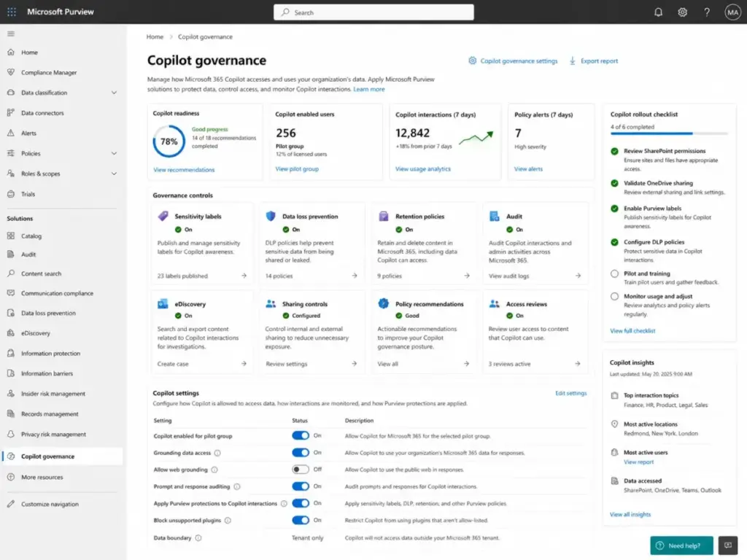This screenshot has width=747, height=560.
Task: Click the Sensitivity labels tag icon
Action: pyautogui.click(x=163, y=216)
